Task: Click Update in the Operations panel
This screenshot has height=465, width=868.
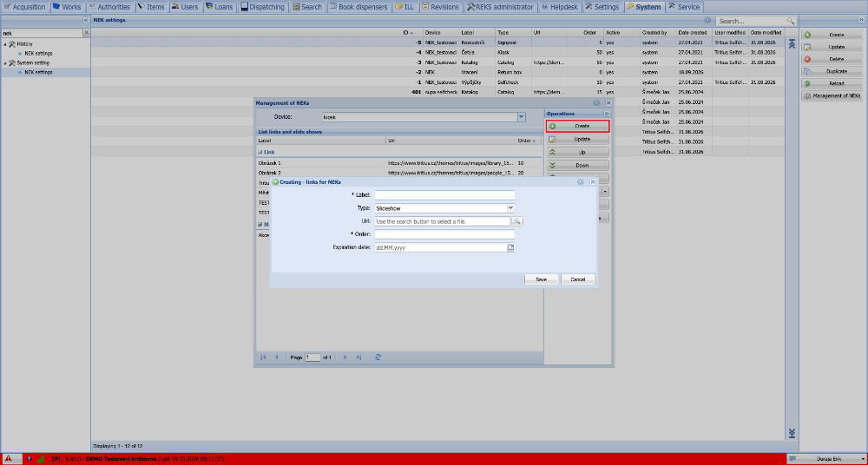Action: pyautogui.click(x=578, y=139)
